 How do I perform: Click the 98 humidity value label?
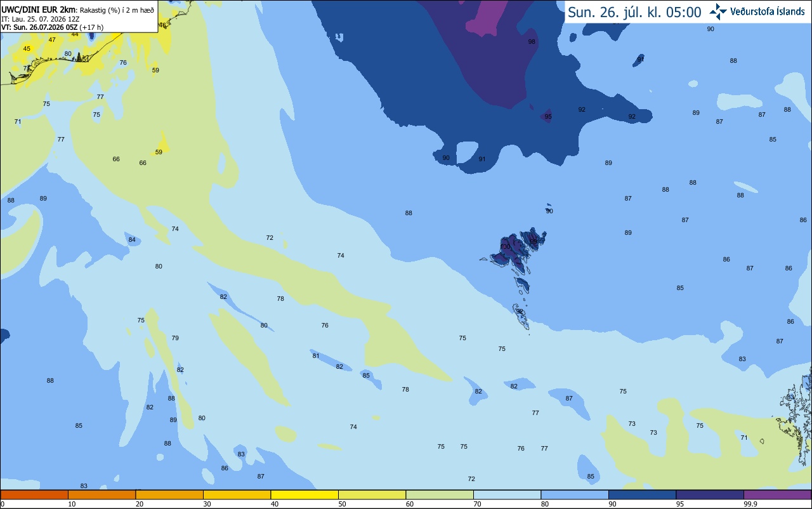pyautogui.click(x=532, y=41)
